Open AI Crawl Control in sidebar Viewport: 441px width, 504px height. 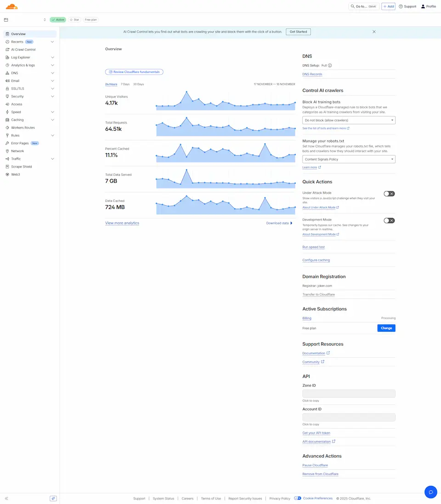click(23, 50)
